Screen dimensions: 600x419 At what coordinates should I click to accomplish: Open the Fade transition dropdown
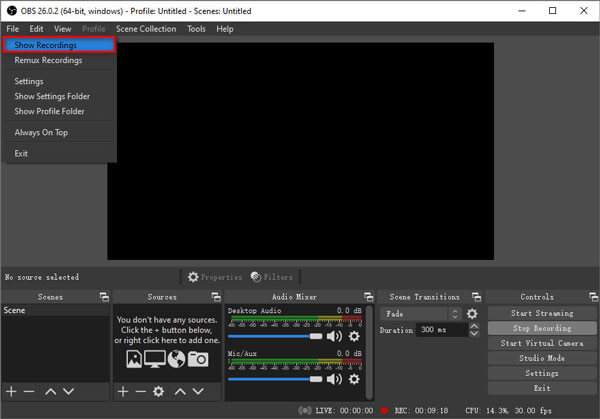(x=421, y=314)
